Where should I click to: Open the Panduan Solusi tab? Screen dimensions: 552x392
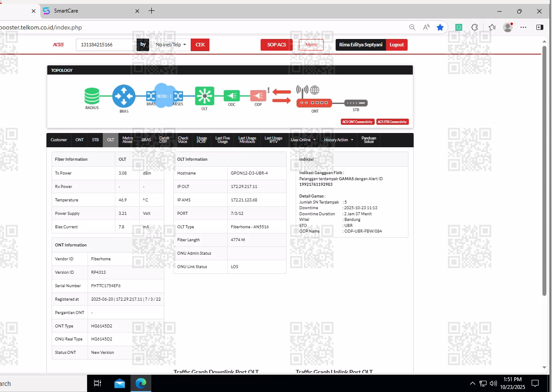point(369,140)
